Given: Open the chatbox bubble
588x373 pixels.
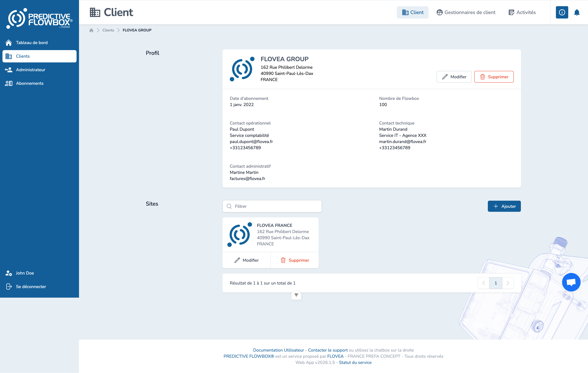Looking at the screenshot, I should pyautogui.click(x=571, y=282).
